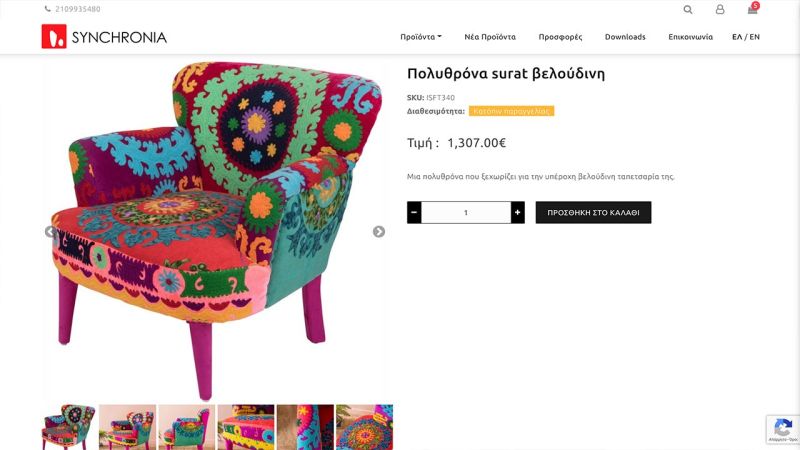Screen dimensions: 800x450
Task: Decrease quantity with minus button
Action: (414, 212)
